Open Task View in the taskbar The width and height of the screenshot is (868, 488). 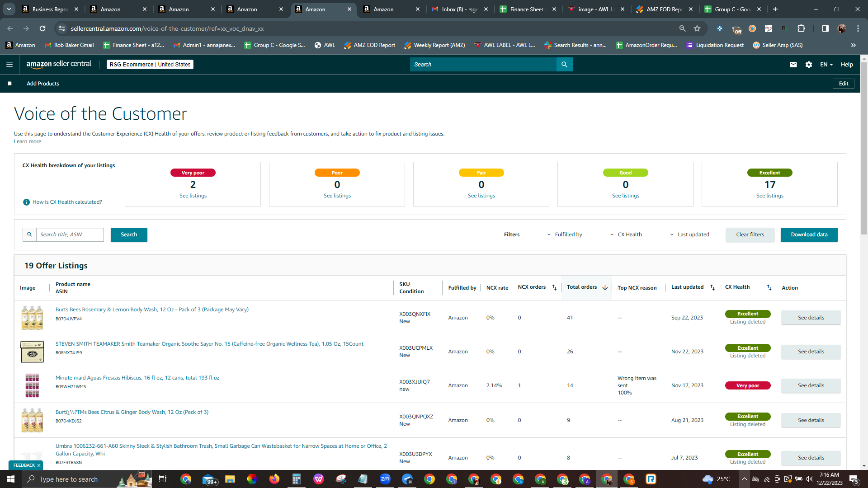pyautogui.click(x=163, y=479)
